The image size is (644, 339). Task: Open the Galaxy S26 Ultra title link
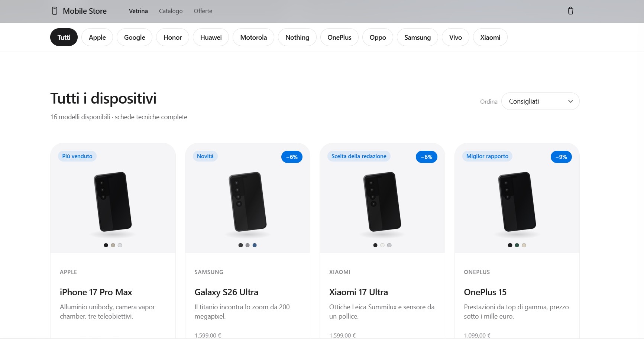click(226, 292)
